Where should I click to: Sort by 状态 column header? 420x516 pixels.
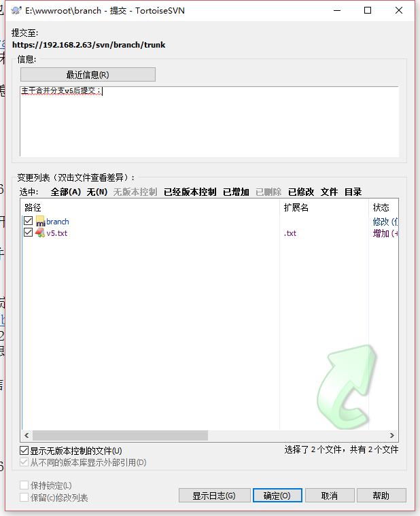pyautogui.click(x=383, y=207)
